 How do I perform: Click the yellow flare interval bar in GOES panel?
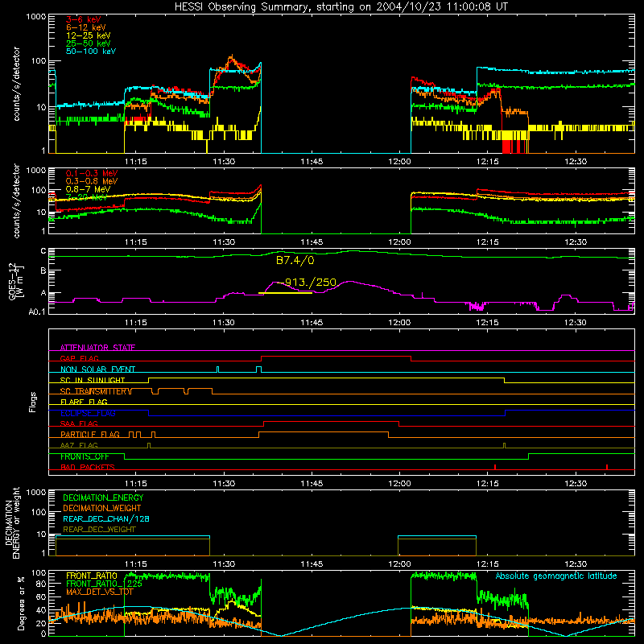(285, 293)
